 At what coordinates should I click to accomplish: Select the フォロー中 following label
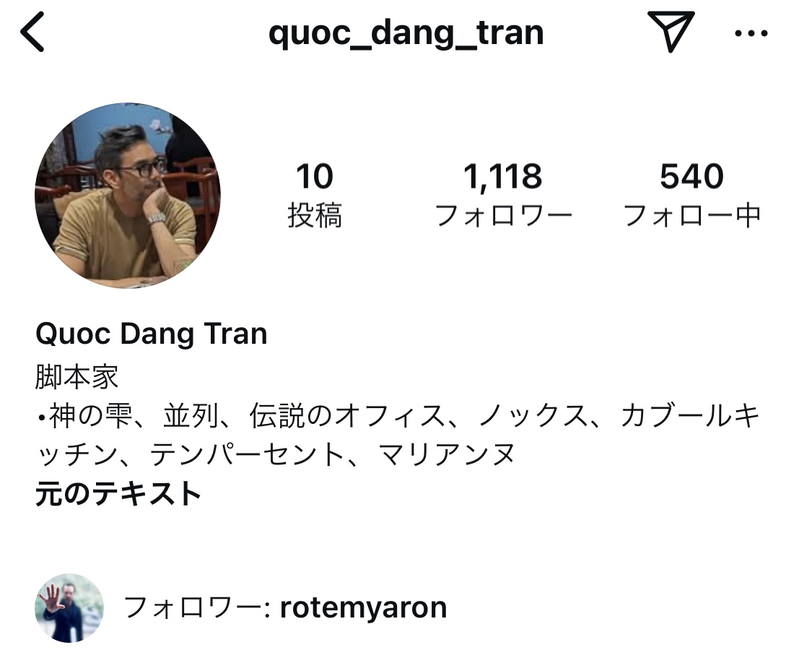[x=692, y=216]
